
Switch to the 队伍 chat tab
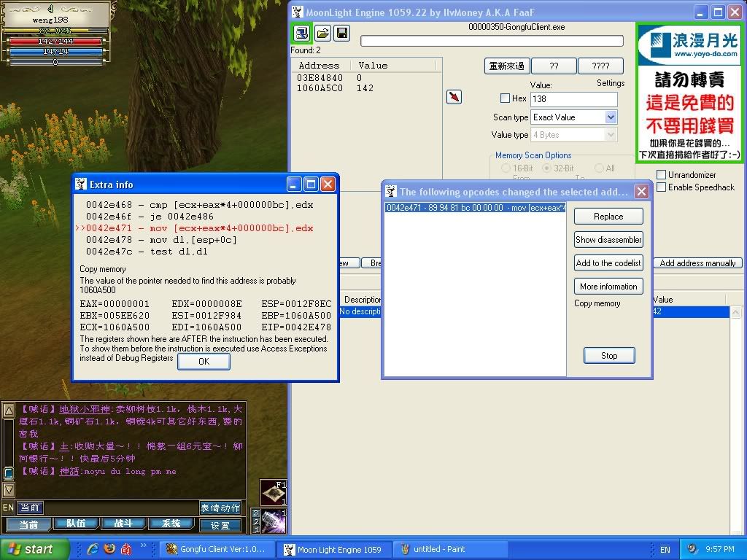point(76,524)
